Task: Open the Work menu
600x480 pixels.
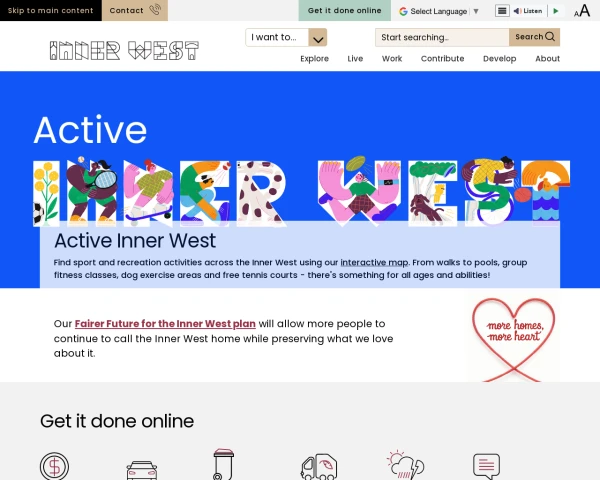Action: tap(392, 59)
